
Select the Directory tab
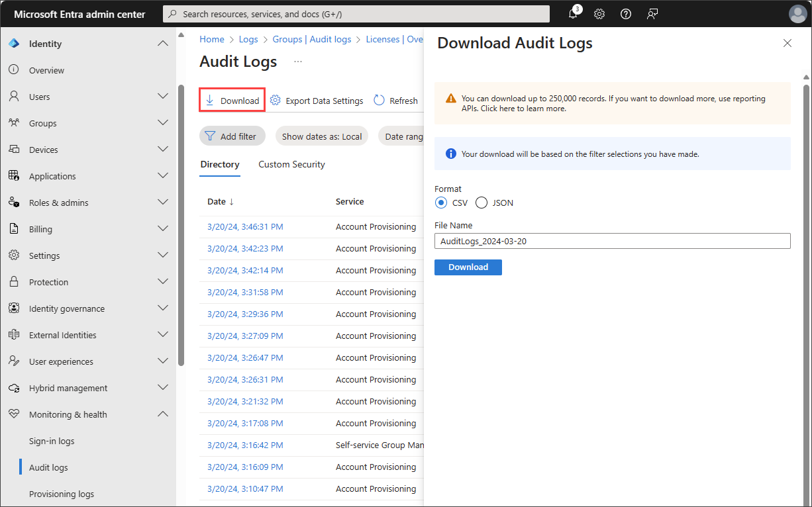pyautogui.click(x=220, y=164)
